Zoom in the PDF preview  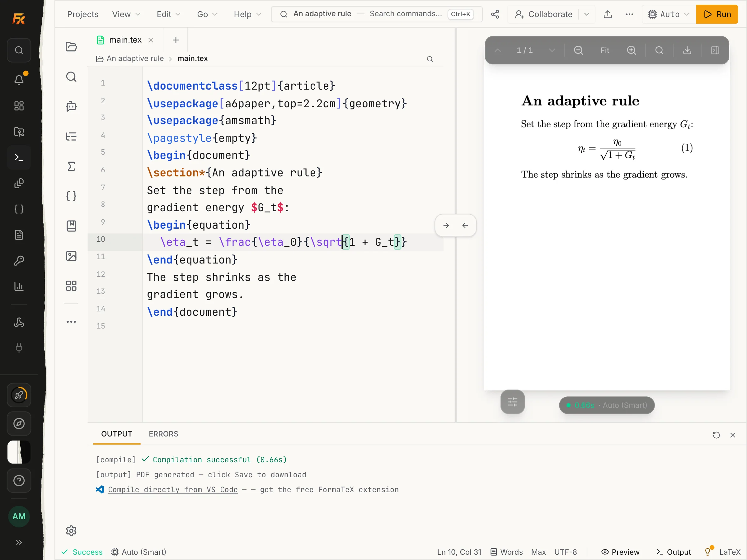[x=631, y=50]
